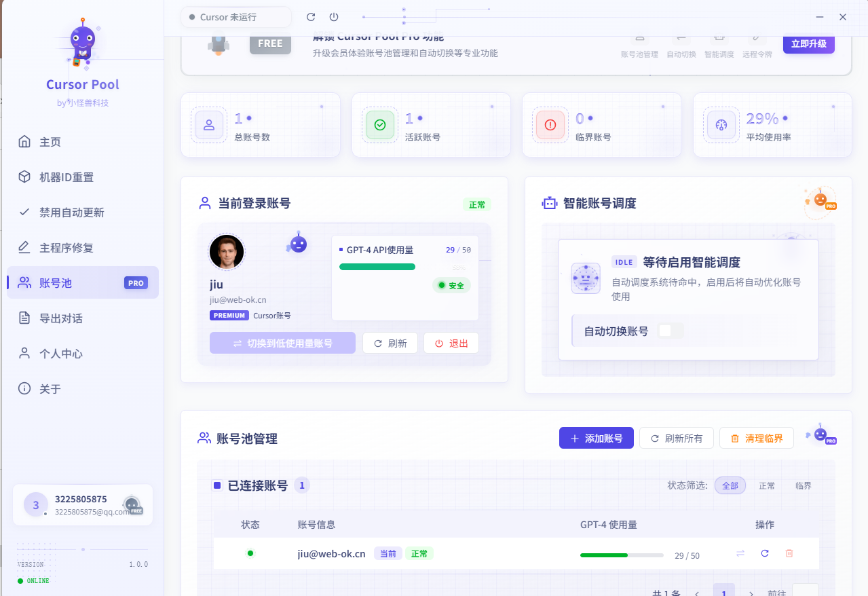Image resolution: width=868 pixels, height=596 pixels.
Task: Click the 安全 status badge
Action: (451, 285)
